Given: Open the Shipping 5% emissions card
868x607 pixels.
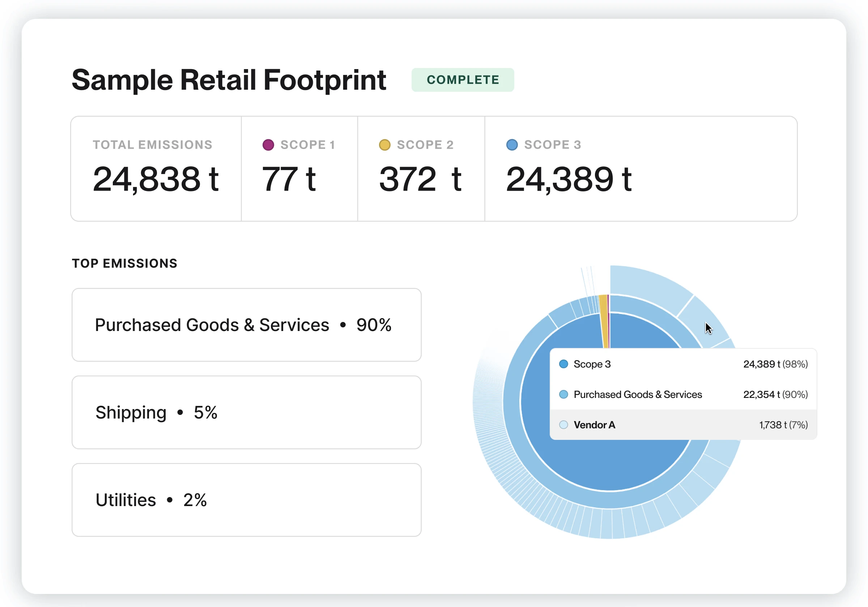Looking at the screenshot, I should [247, 412].
